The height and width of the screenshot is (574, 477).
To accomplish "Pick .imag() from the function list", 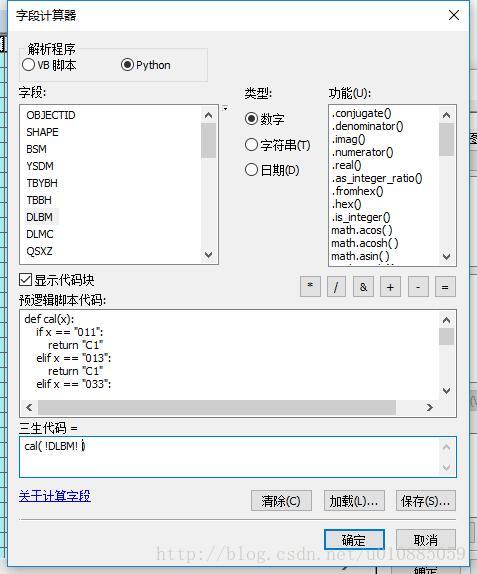I will coord(348,139).
